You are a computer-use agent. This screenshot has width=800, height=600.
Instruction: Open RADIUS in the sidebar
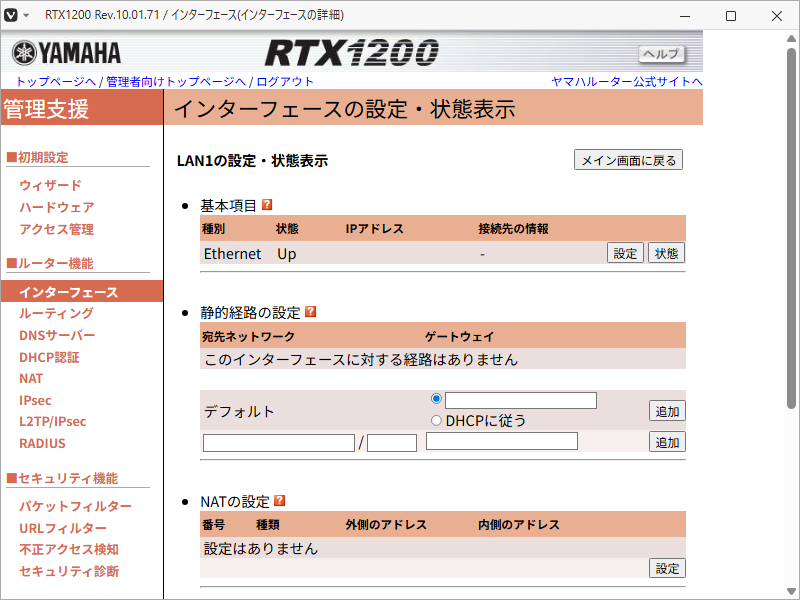click(42, 443)
